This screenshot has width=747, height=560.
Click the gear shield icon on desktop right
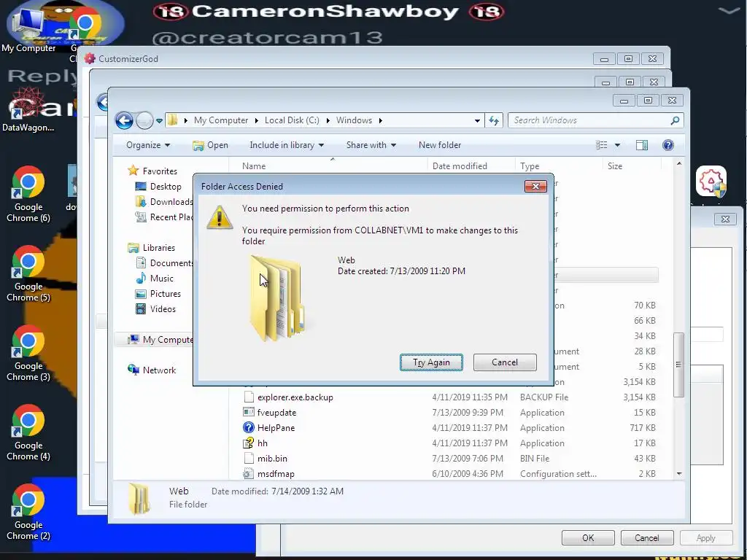pyautogui.click(x=711, y=182)
